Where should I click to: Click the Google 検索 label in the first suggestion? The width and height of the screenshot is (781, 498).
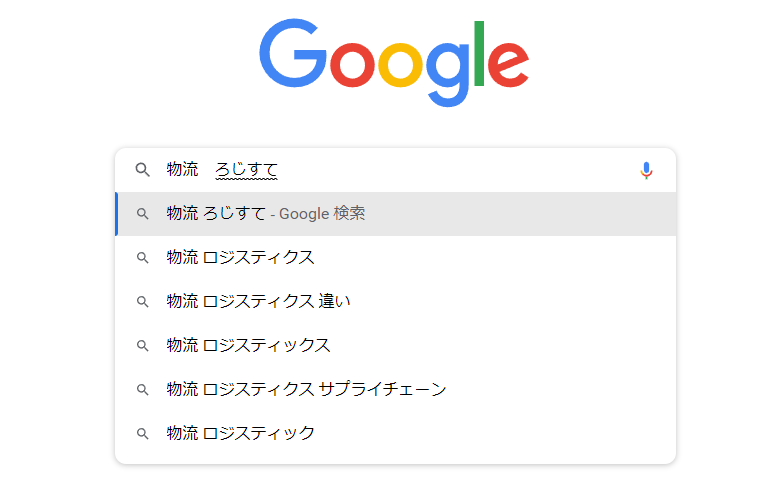[322, 214]
